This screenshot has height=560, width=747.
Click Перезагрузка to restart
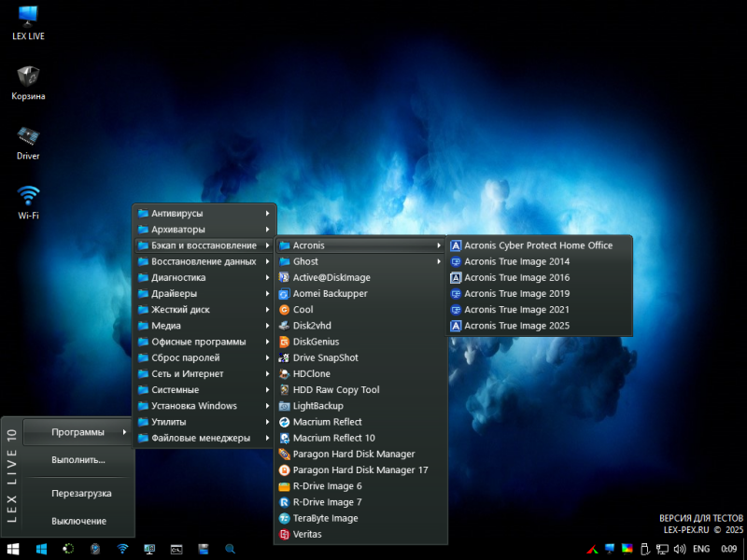[x=81, y=493]
